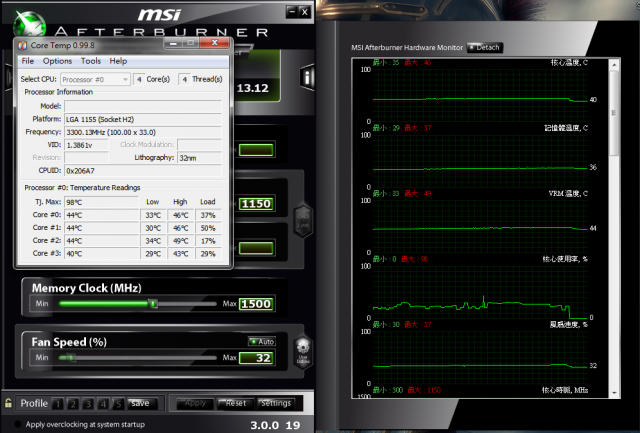This screenshot has width=640, height=433.
Task: Click the Frequency field 3300.13MHz
Action: click(x=143, y=132)
